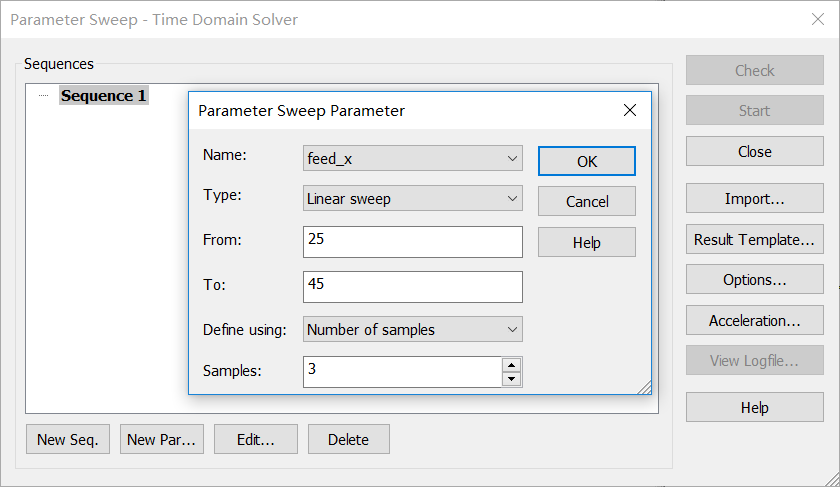Focus the From field containing 25

(412, 242)
